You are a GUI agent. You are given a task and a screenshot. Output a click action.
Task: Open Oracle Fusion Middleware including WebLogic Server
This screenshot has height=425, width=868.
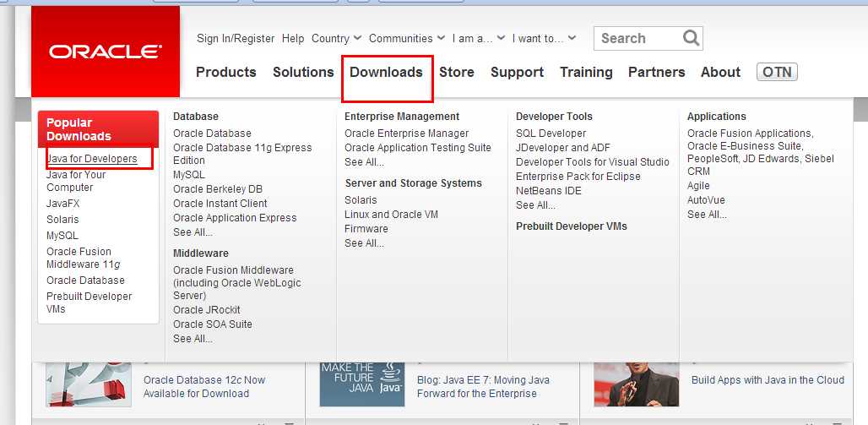point(237,282)
